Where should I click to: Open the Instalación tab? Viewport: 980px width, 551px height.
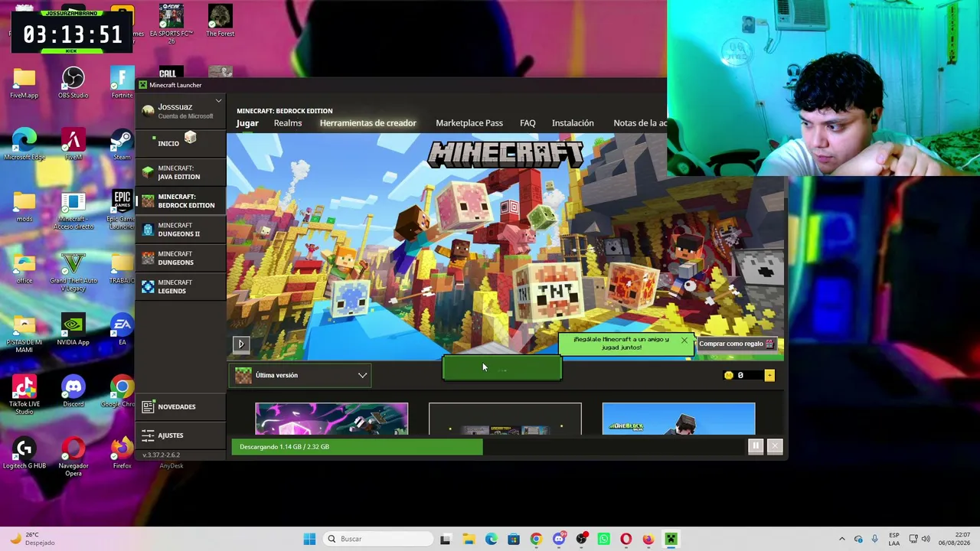[x=573, y=123]
